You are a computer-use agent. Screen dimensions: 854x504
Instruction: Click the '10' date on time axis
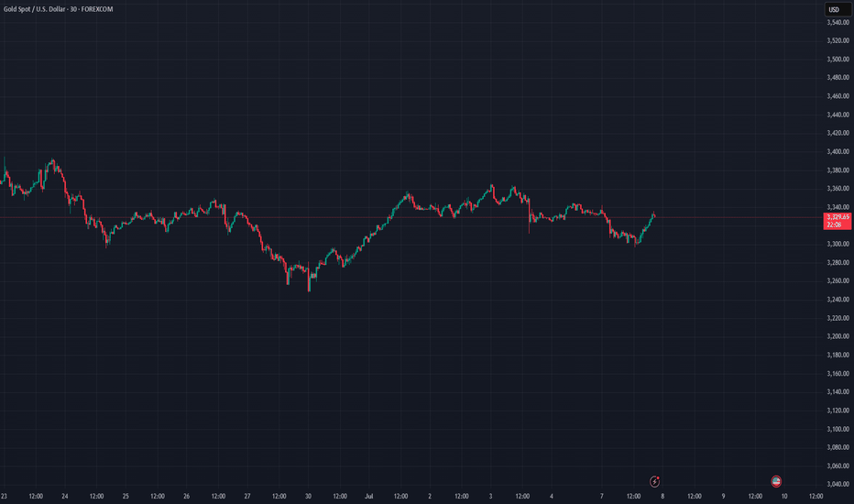(x=784, y=497)
